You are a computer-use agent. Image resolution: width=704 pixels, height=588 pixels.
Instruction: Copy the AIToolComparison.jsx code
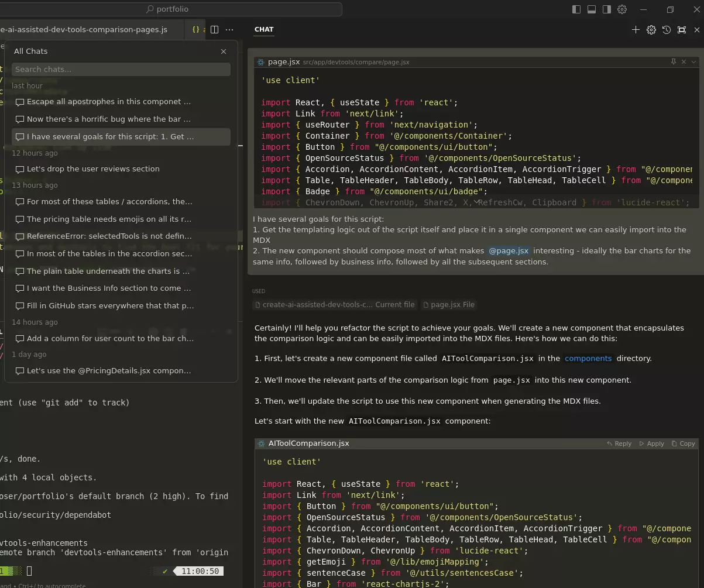683,443
